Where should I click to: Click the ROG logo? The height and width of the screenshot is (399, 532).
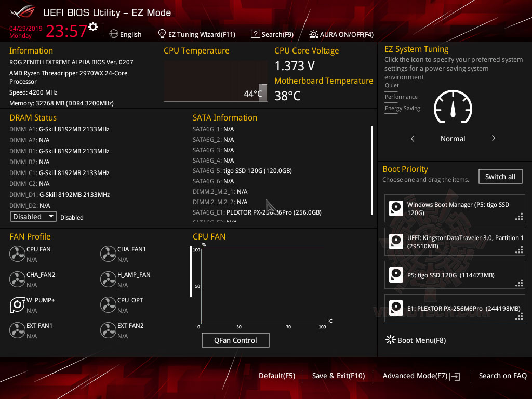coord(23,12)
